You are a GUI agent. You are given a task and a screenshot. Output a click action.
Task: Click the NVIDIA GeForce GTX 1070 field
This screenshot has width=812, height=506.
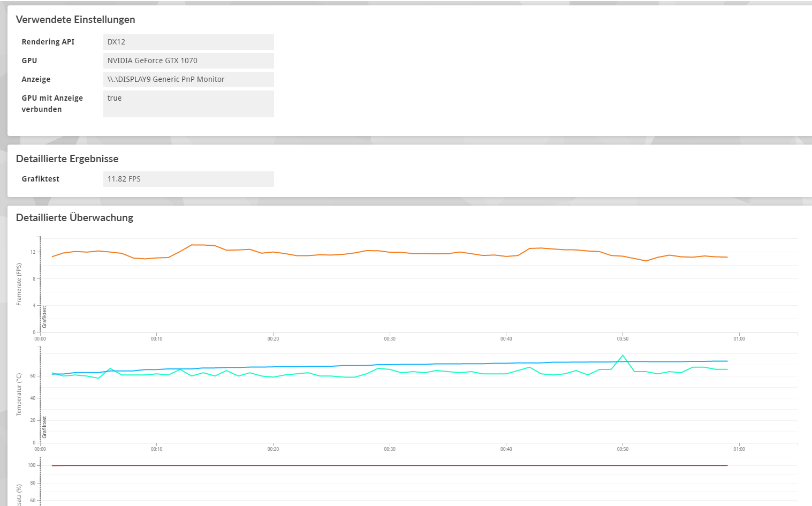(188, 61)
